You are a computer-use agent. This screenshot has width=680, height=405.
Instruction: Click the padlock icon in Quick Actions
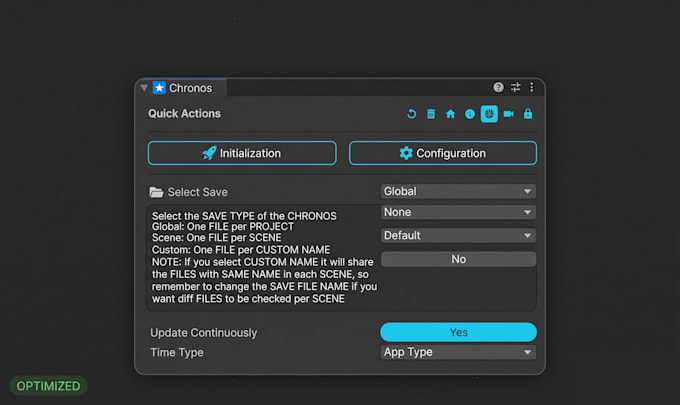coord(528,114)
